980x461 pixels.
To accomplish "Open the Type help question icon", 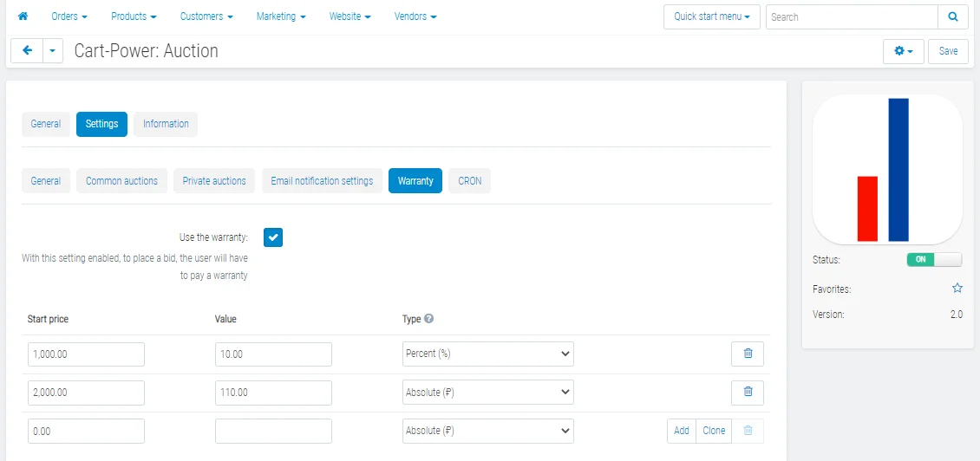I will click(x=428, y=318).
